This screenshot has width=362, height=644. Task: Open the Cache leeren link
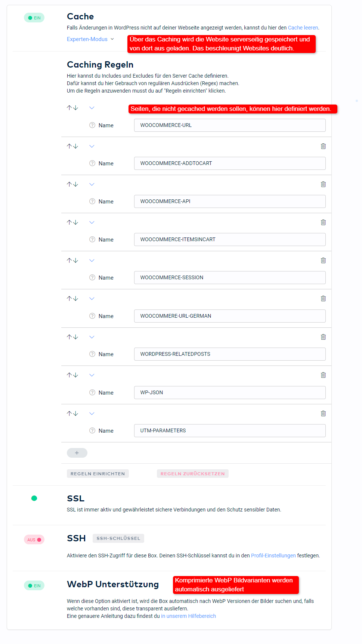tap(303, 28)
